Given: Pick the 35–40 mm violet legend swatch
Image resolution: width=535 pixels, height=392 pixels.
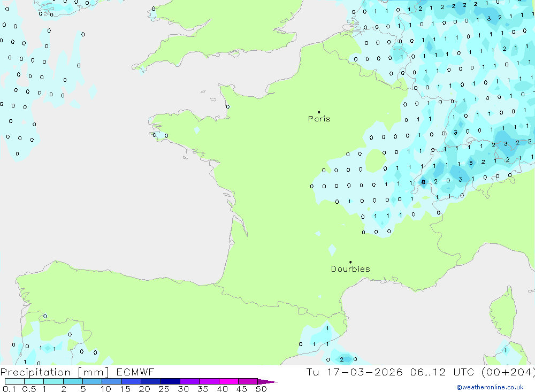Looking at the screenshot, I should click(209, 381).
